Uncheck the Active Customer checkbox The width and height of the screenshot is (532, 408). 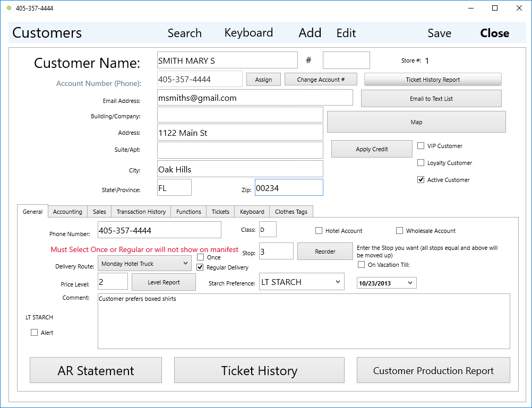421,180
